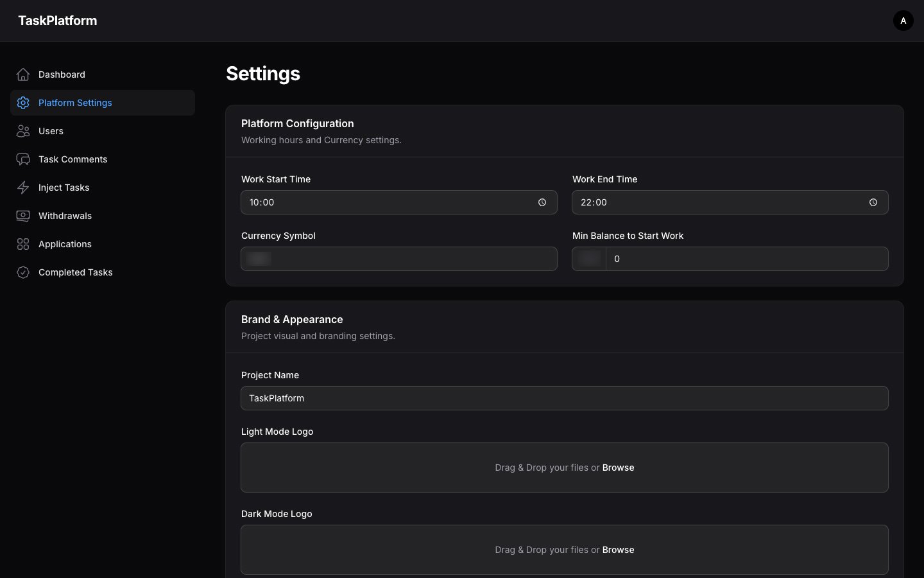Click the Task Comments chat bubble icon
Screen dimensions: 924x578
(23, 159)
